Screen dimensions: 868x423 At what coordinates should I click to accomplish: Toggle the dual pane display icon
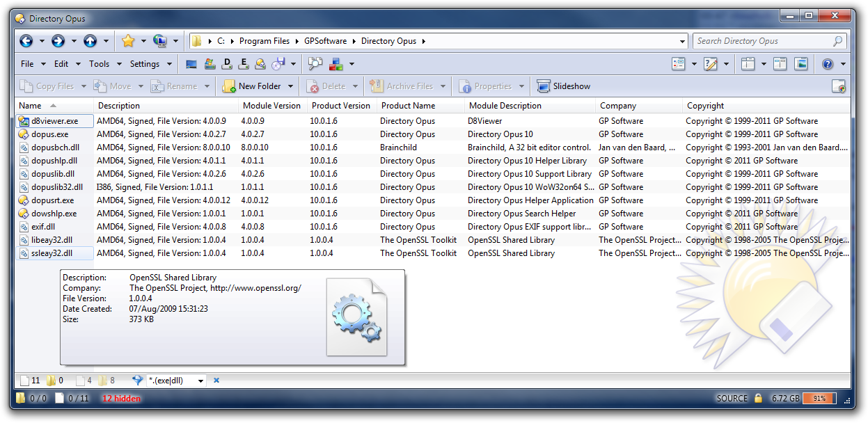pyautogui.click(x=780, y=64)
